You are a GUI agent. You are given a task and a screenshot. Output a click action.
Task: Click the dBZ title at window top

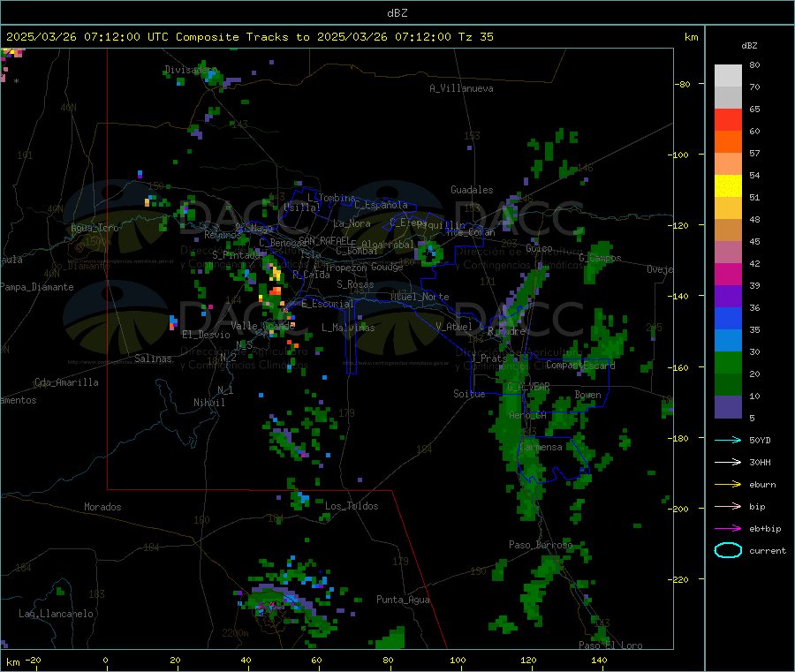pyautogui.click(x=397, y=13)
